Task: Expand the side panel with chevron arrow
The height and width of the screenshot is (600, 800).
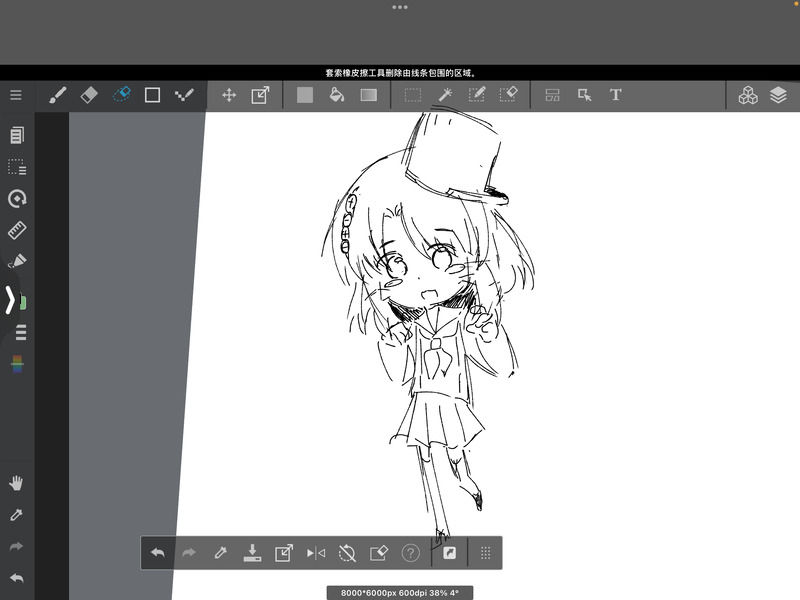Action: [x=10, y=299]
